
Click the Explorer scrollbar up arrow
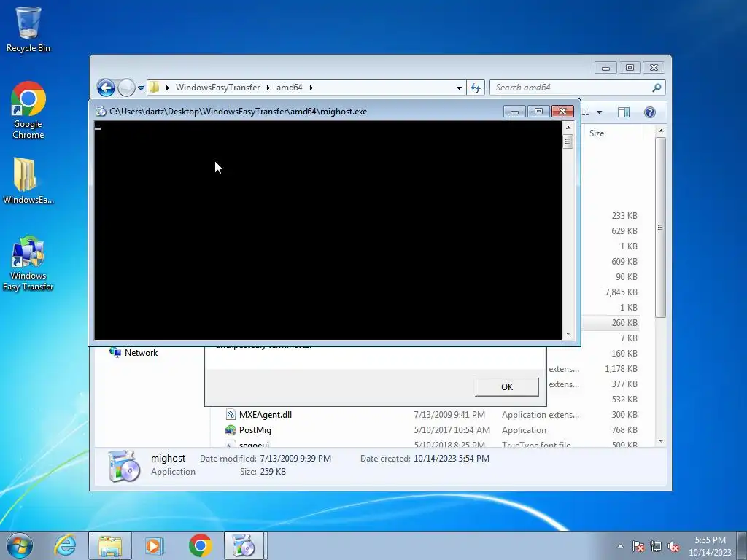point(661,131)
